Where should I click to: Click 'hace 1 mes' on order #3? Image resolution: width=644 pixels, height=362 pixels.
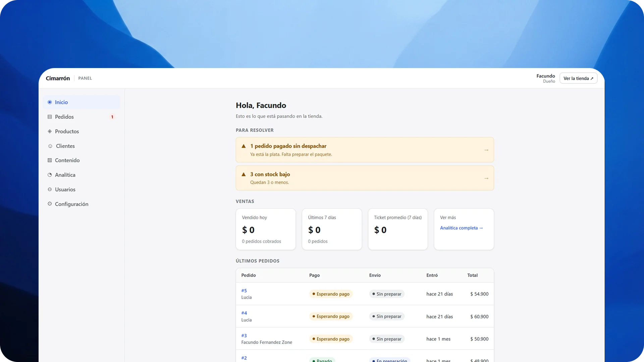(x=438, y=339)
